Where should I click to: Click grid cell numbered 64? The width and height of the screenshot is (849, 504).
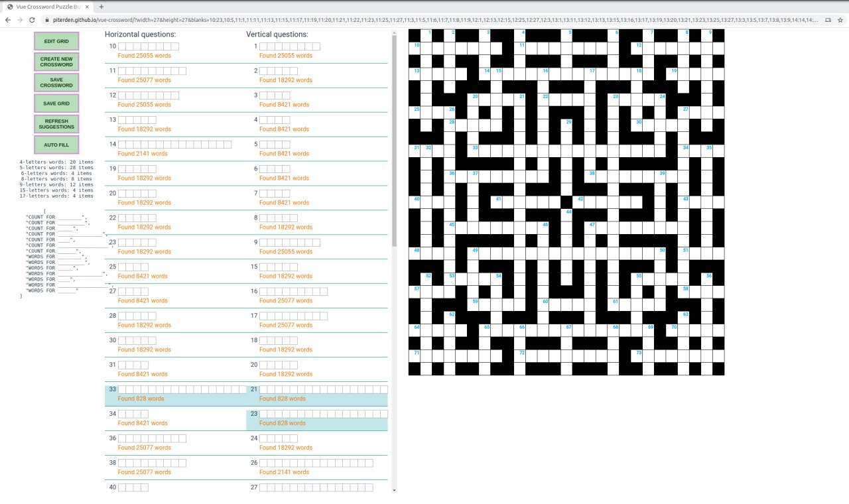(415, 330)
